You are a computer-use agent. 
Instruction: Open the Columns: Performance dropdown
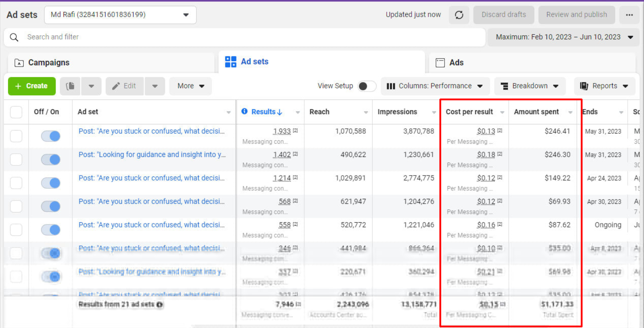pos(435,86)
